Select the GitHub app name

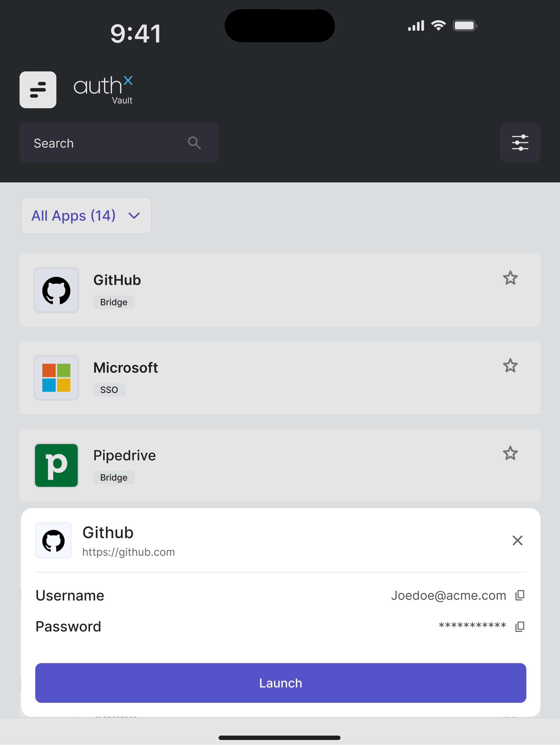(x=117, y=280)
